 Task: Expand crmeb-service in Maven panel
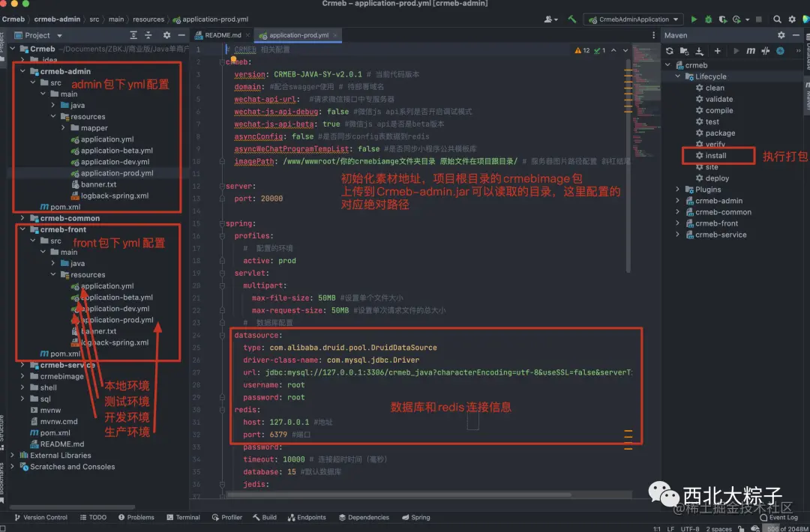pos(678,235)
